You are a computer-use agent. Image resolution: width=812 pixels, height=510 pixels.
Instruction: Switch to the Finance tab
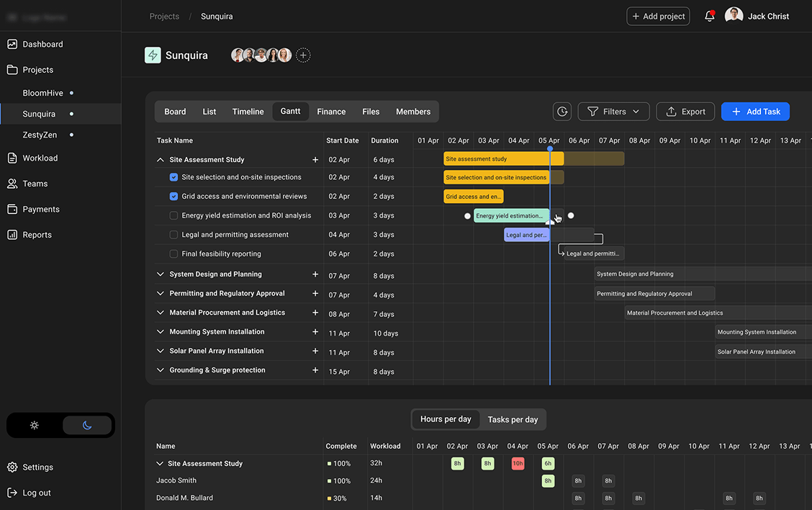pyautogui.click(x=331, y=112)
